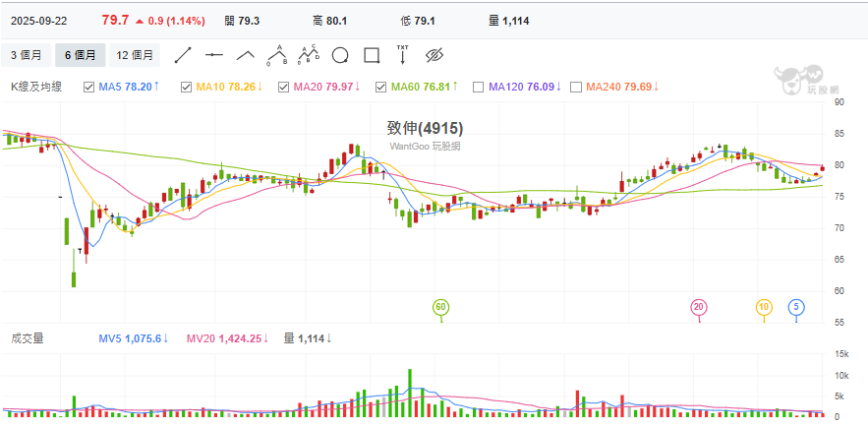Switch to the 12 個月 range tab
The height and width of the screenshot is (426, 868).
click(134, 55)
